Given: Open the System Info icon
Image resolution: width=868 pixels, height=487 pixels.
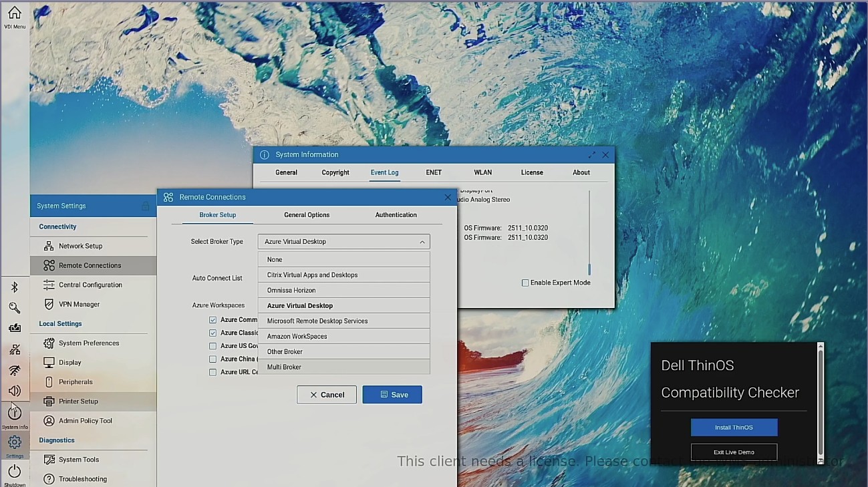Looking at the screenshot, I should coord(14,414).
